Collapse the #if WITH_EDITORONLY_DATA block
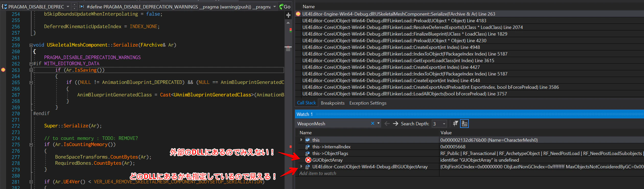 tap(31, 64)
